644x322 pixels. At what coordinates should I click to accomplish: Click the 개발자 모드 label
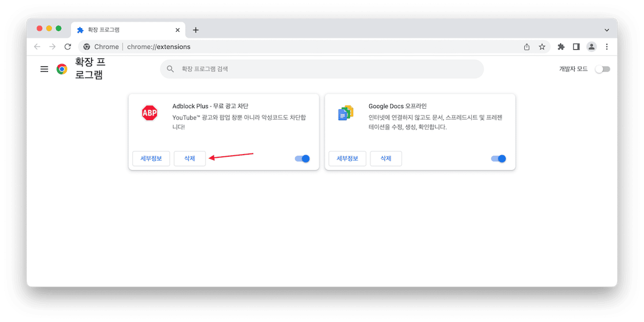574,69
